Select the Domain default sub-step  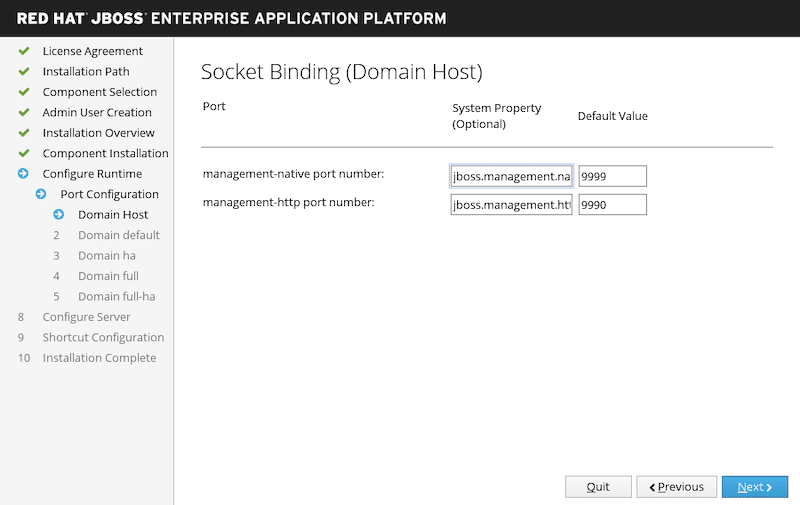[119, 235]
